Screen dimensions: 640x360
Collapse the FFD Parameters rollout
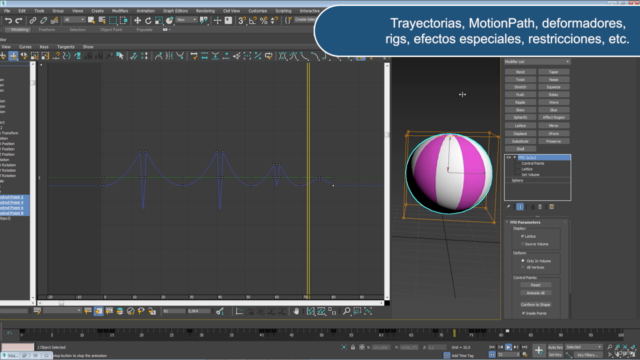tap(507, 222)
